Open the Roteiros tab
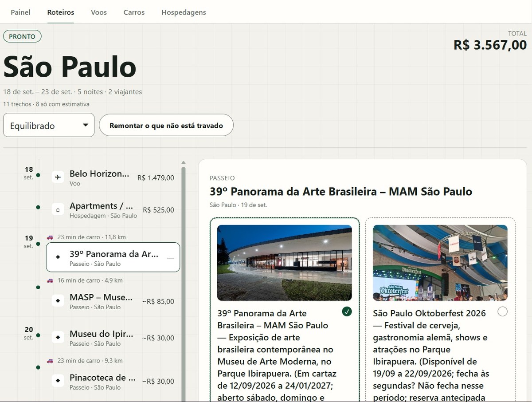The height and width of the screenshot is (402, 532). click(x=61, y=12)
